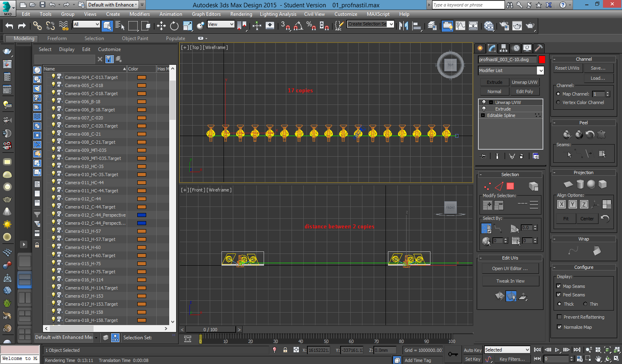
Task: Enable the Prevent Reflattening checkbox
Action: click(559, 317)
